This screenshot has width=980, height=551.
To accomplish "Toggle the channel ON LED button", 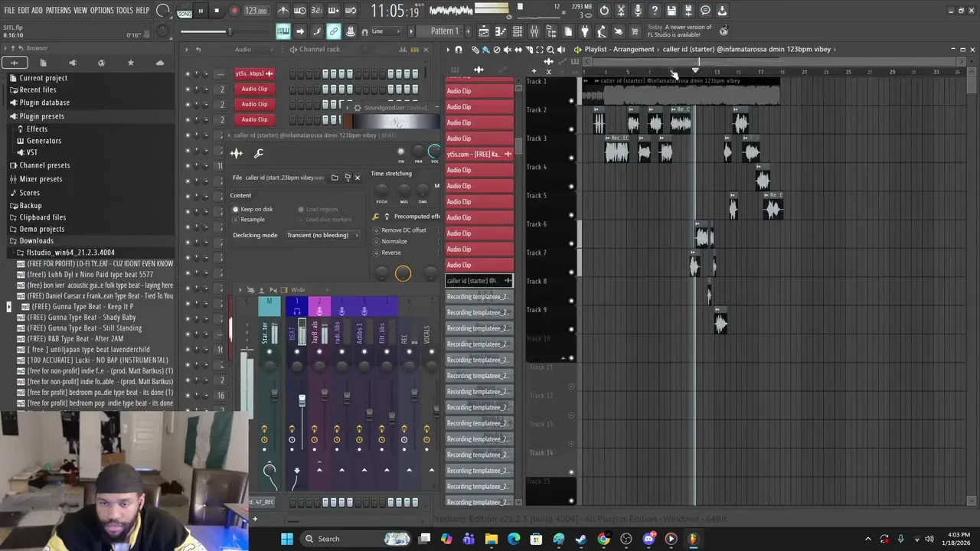I will click(x=400, y=152).
